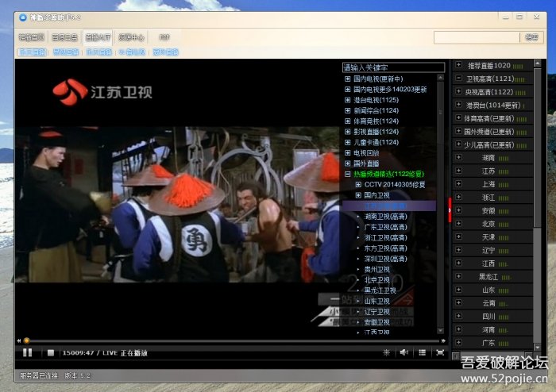Screen dimensions: 556x392
Task: Expand the 体育竞技(1124) node
Action: coord(348,121)
